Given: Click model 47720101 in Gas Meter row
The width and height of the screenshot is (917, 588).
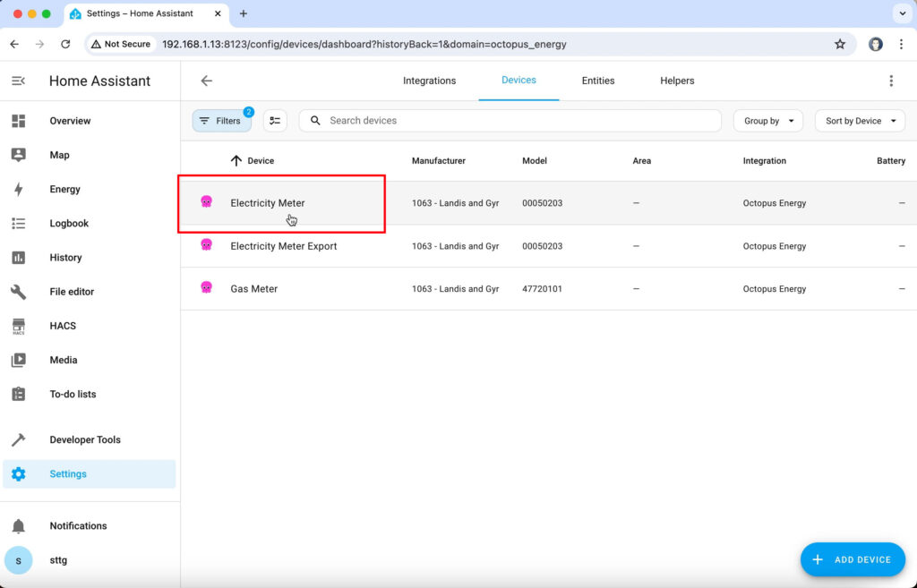Looking at the screenshot, I should click(x=542, y=289).
